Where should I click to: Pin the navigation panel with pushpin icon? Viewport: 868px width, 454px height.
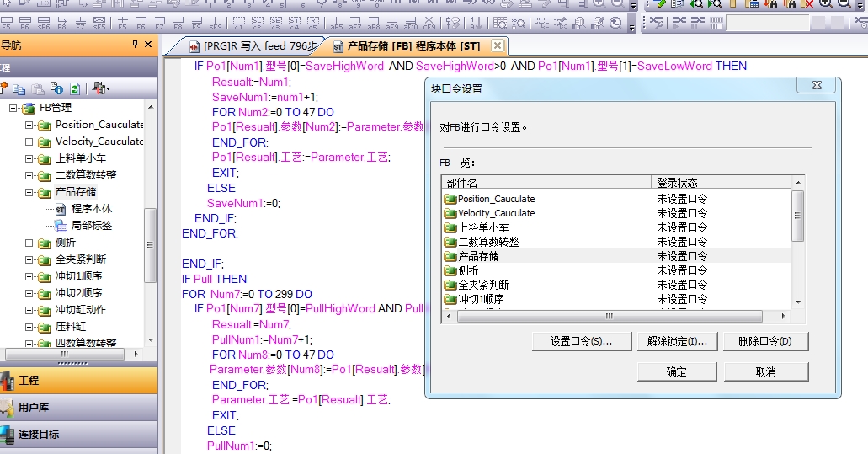coord(135,45)
